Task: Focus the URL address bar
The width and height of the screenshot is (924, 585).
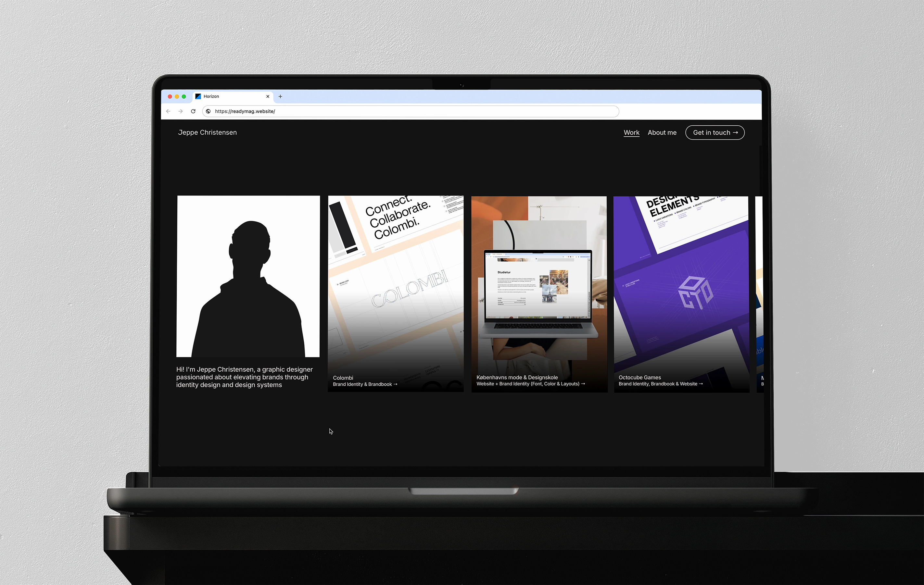Action: click(384, 111)
